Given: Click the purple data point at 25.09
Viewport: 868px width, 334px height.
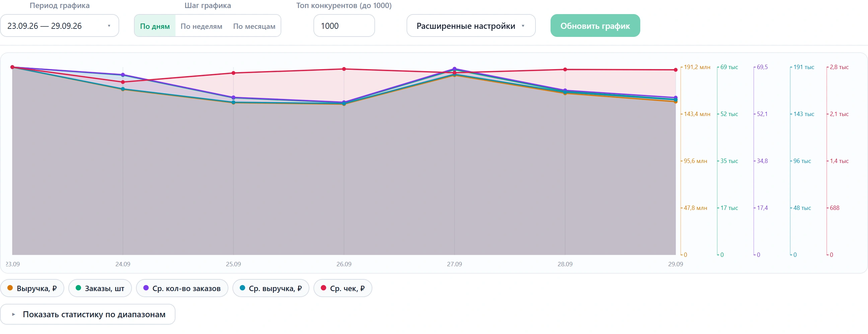Looking at the screenshot, I should pyautogui.click(x=233, y=98).
